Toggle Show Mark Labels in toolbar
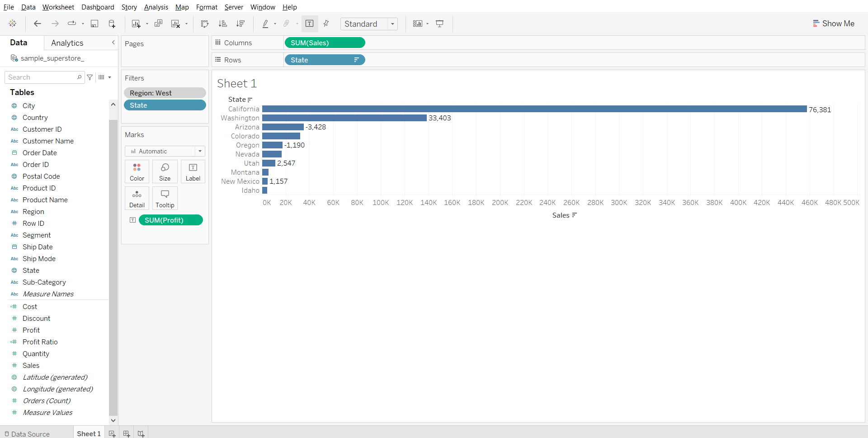This screenshot has height=438, width=868. point(310,24)
